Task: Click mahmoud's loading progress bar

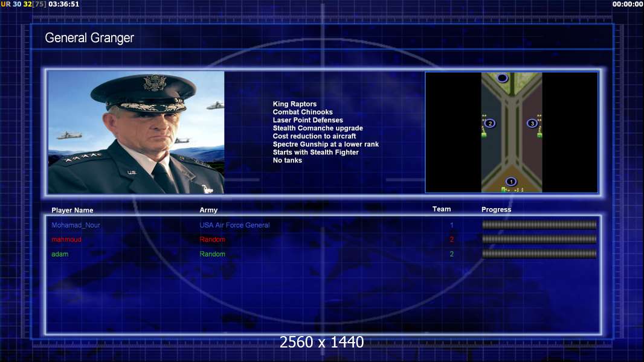Action: pos(539,239)
